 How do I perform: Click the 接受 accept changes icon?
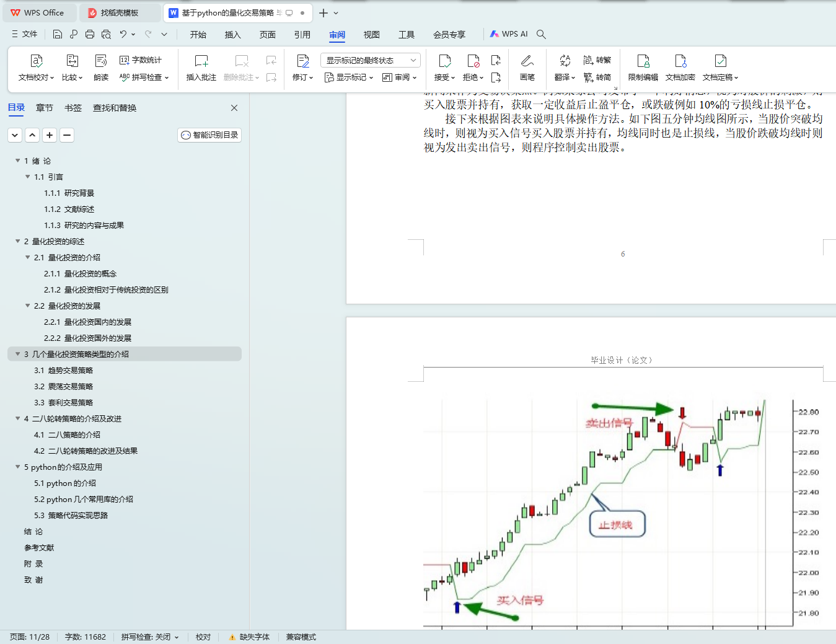[x=444, y=61]
